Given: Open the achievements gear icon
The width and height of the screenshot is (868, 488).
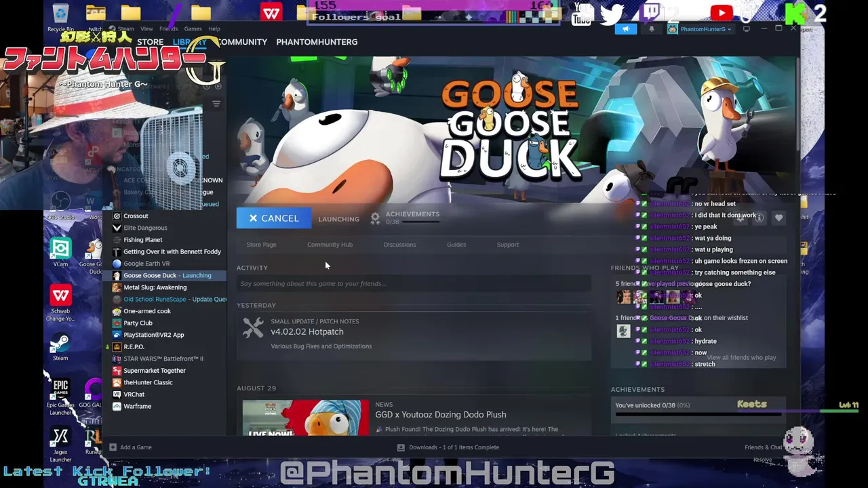Looking at the screenshot, I should (x=375, y=218).
